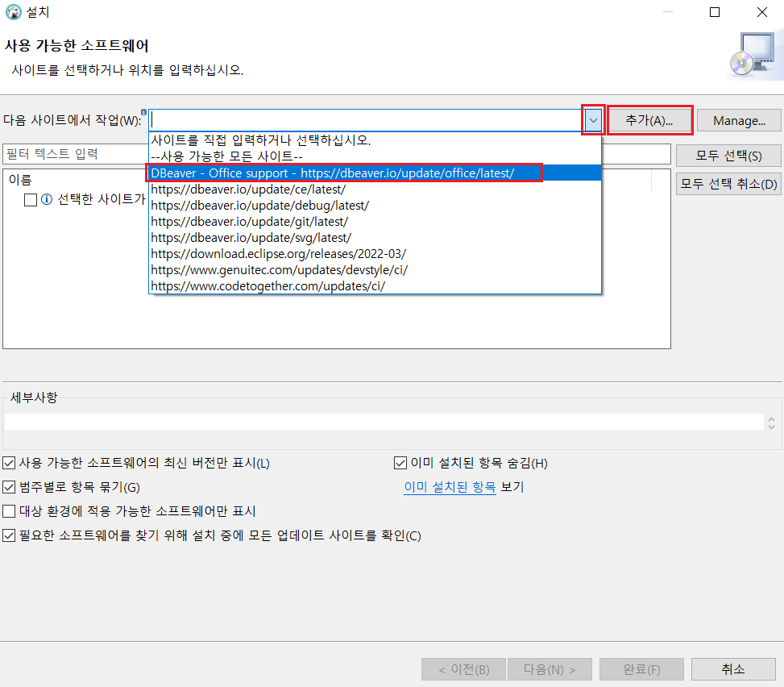Screen dimensions: 784x687
Task: Select the dbeaver.io/update/git/latest entry
Action: point(249,221)
